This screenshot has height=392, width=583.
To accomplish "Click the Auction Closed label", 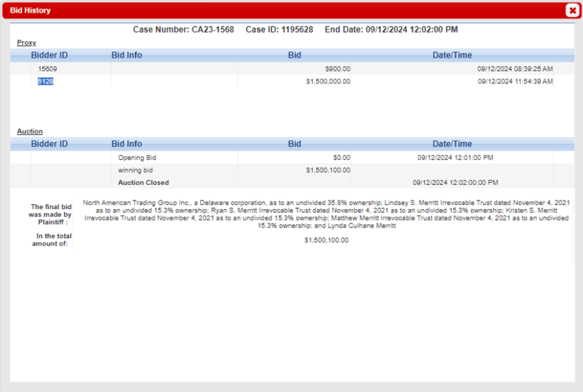I will click(x=144, y=183).
